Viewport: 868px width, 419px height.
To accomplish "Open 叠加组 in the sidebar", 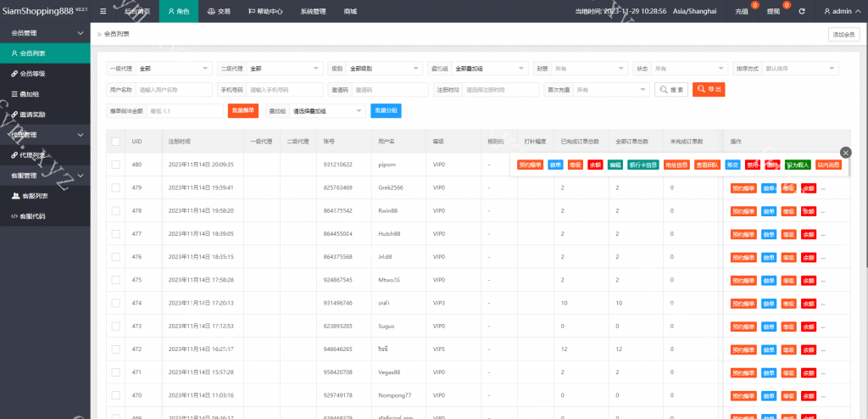I will pyautogui.click(x=45, y=94).
